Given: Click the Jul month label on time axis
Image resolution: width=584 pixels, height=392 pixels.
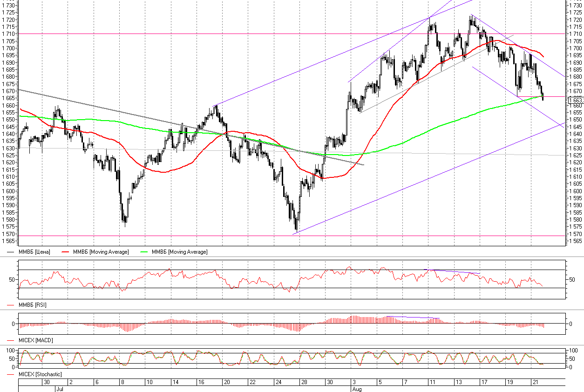Looking at the screenshot, I should (59, 388).
